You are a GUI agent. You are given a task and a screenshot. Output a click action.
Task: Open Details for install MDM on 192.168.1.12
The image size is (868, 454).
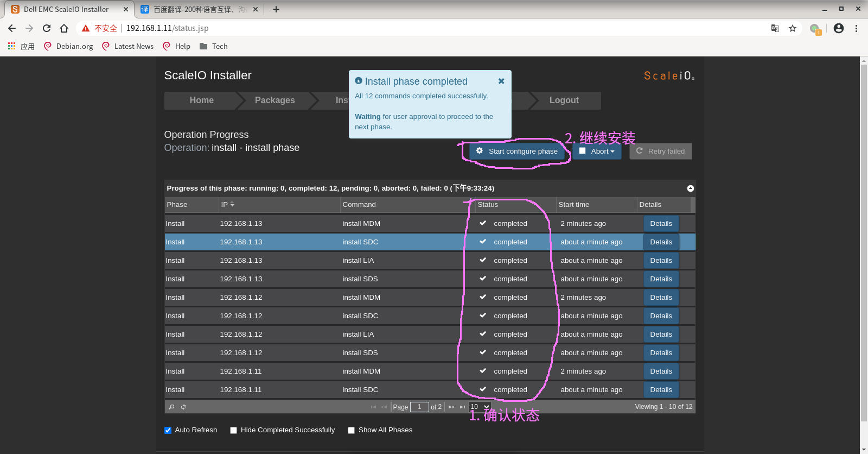click(x=661, y=298)
